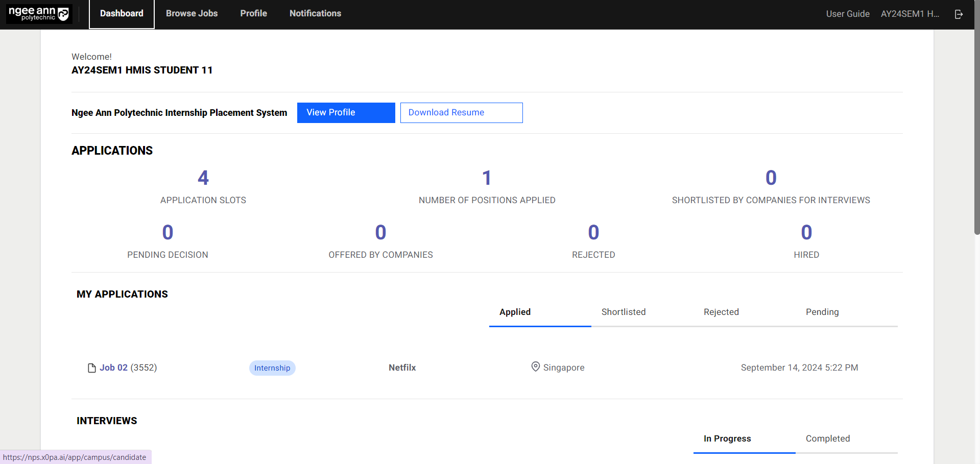Screen dimensions: 980x464
Task: Click the document icon beside Job 02
Action: (x=92, y=368)
